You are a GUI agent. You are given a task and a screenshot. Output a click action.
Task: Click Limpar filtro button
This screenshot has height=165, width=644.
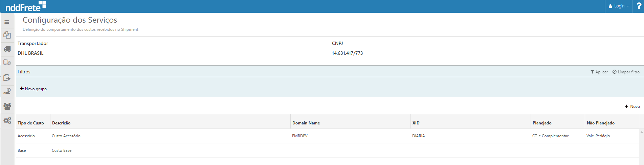click(626, 72)
